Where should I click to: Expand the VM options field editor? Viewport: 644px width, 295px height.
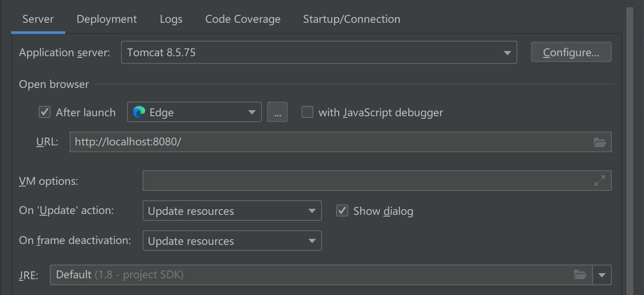600,181
